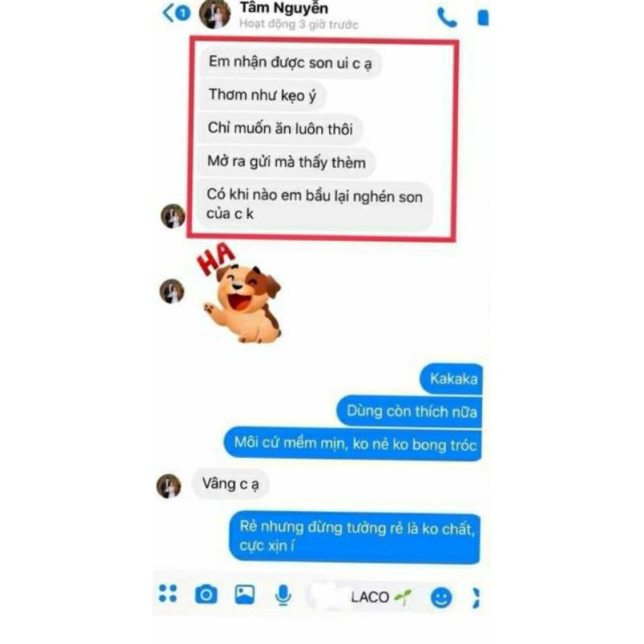Open Tâm Nguyễn's profile picture in header

coord(214,14)
